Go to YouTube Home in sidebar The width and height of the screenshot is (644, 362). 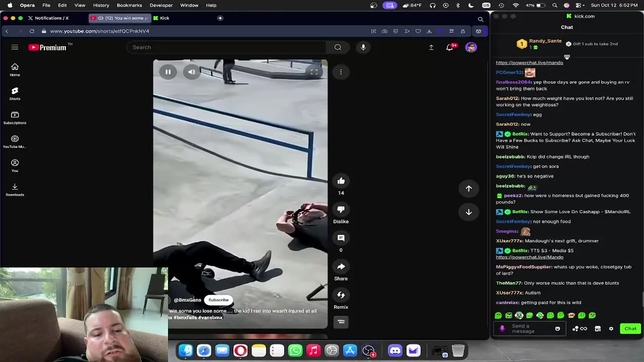(15, 70)
